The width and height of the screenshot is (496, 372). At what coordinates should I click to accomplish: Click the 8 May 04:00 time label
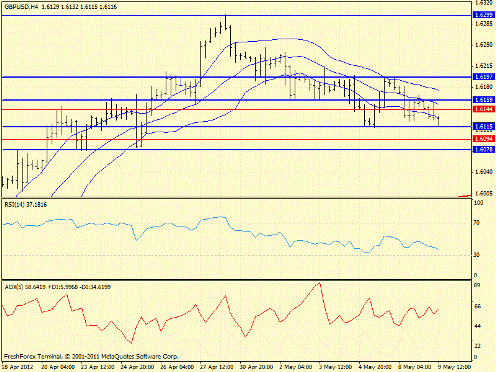(415, 367)
